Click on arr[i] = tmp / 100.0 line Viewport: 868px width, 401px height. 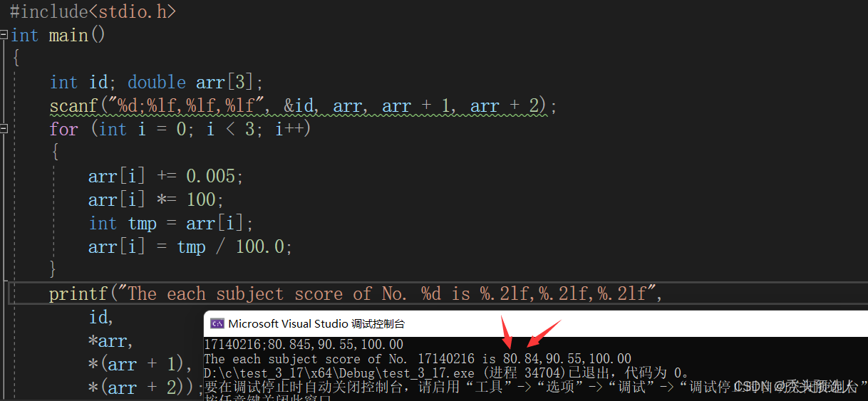pos(190,246)
